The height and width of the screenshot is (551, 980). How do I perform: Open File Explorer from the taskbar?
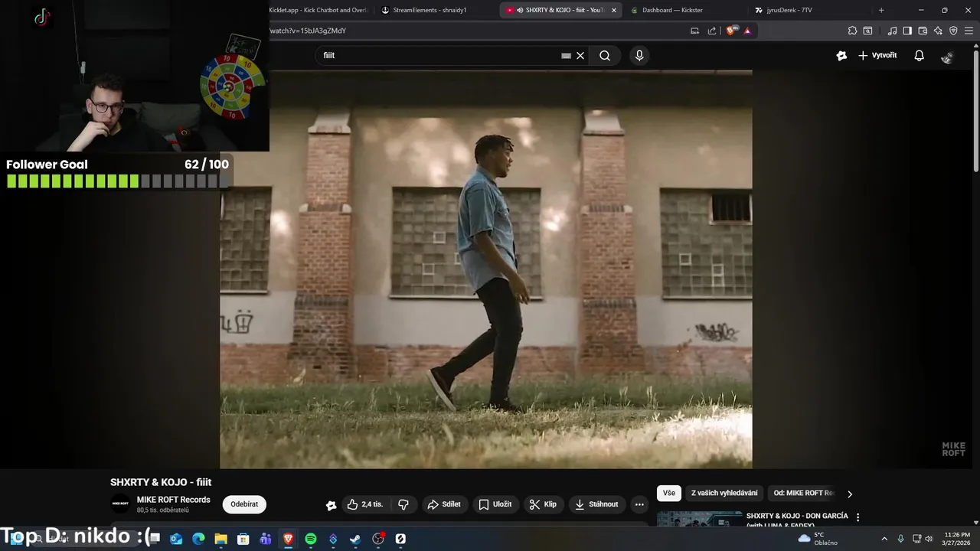click(x=220, y=539)
